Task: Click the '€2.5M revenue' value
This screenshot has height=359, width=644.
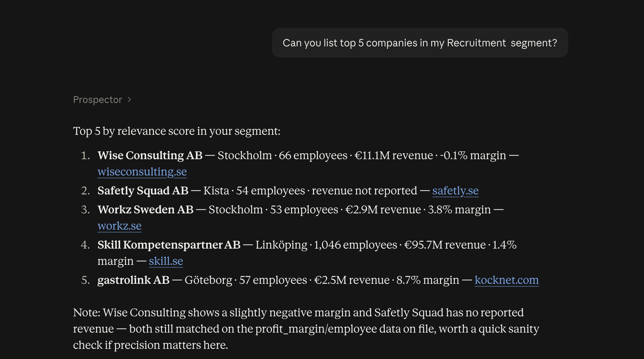Action: click(352, 280)
